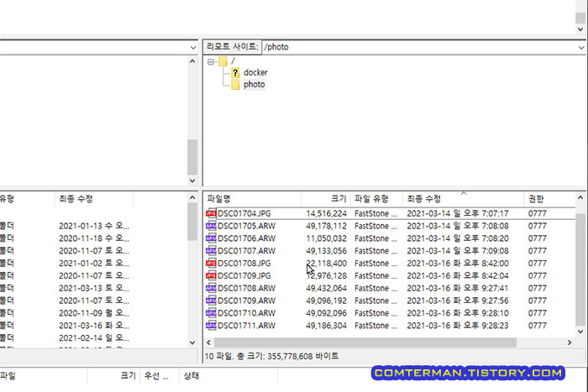
Task: Select the root / directory label
Action: pyautogui.click(x=233, y=61)
